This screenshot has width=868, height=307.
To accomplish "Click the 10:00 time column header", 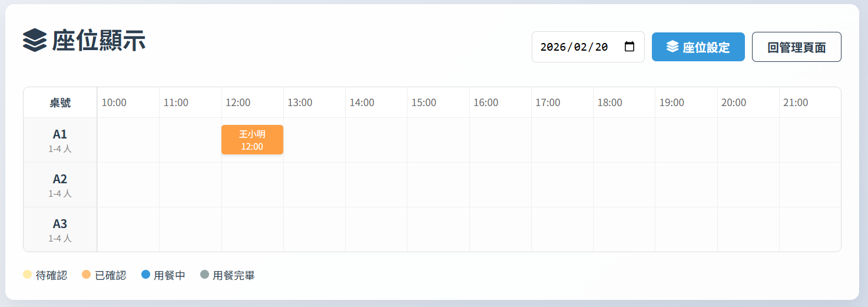I will (114, 103).
